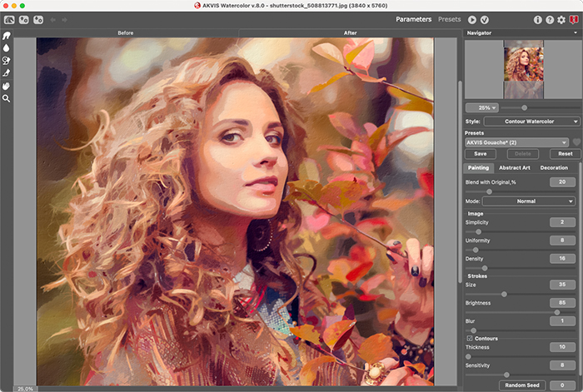
Task: Open Preferences gear icon
Action: 561,18
